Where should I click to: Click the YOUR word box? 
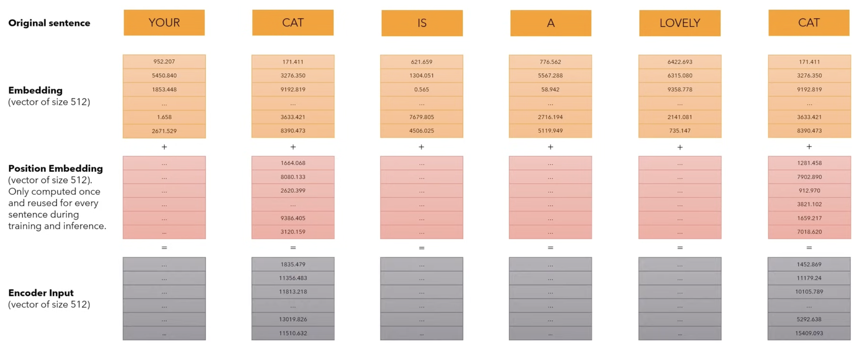[x=164, y=23]
